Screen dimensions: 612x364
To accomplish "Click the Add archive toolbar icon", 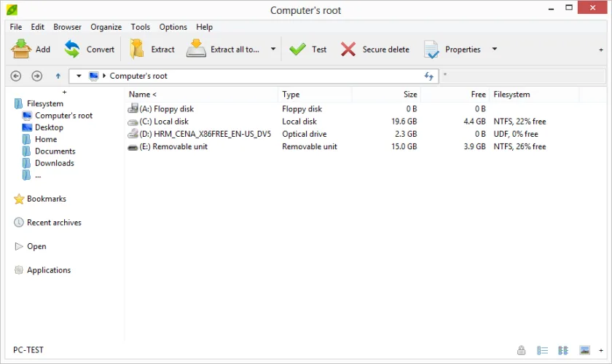I will click(21, 50).
